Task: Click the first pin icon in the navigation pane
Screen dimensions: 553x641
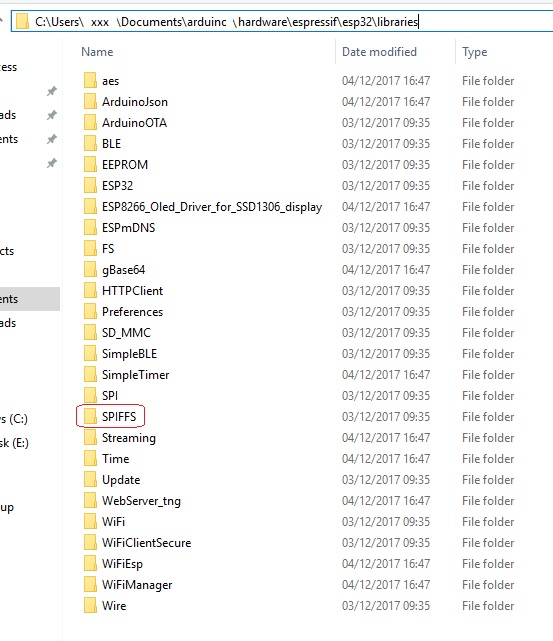Action: tap(51, 91)
